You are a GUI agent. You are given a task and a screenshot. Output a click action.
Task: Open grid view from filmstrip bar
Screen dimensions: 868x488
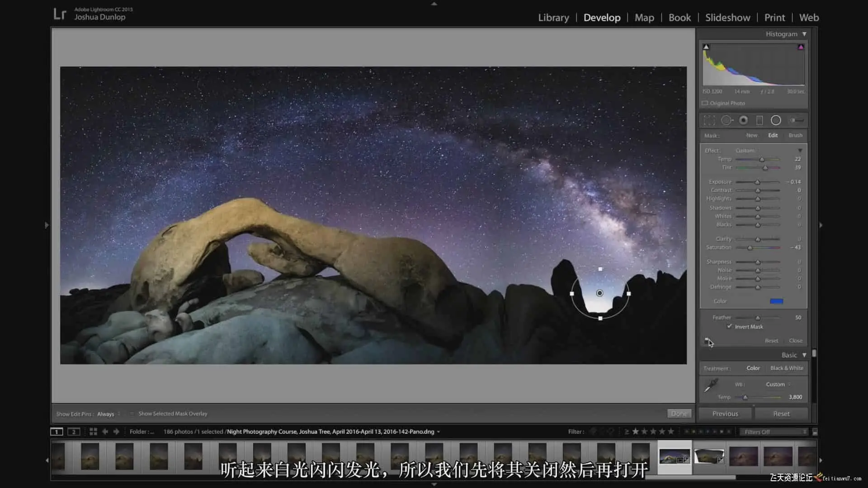tap(93, 432)
